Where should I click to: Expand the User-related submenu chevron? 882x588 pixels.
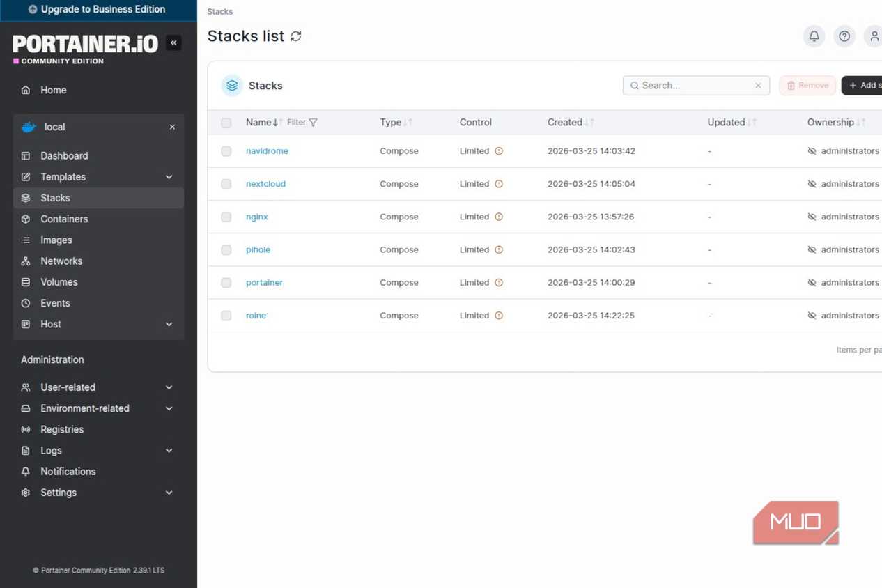[169, 387]
